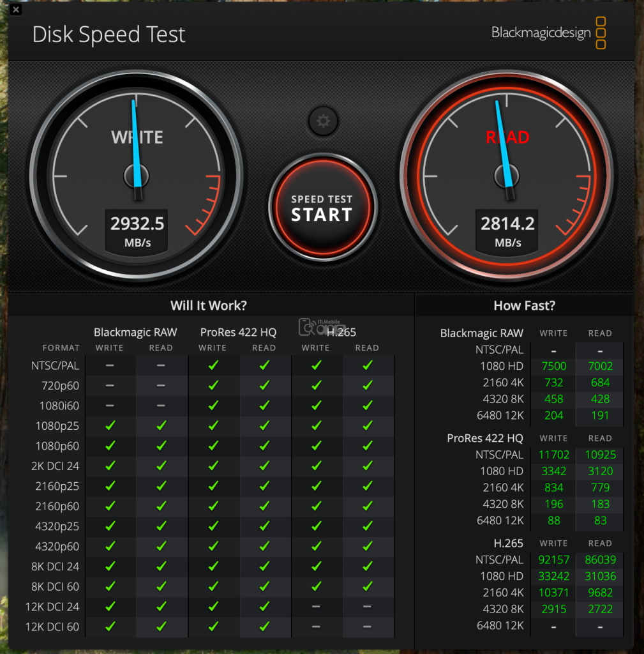Click the WRITE gauge dial
This screenshot has height=654, width=644.
(x=137, y=176)
